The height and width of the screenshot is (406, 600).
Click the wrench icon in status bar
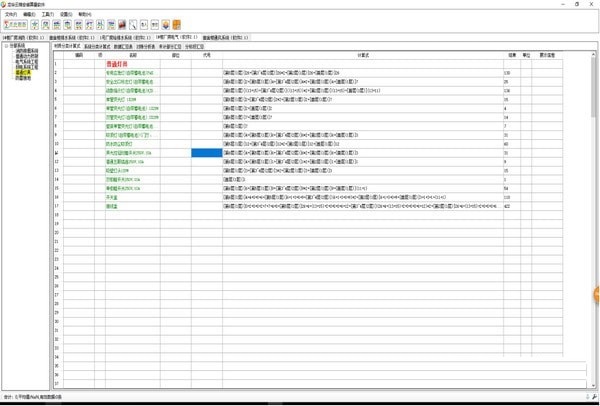(x=594, y=397)
